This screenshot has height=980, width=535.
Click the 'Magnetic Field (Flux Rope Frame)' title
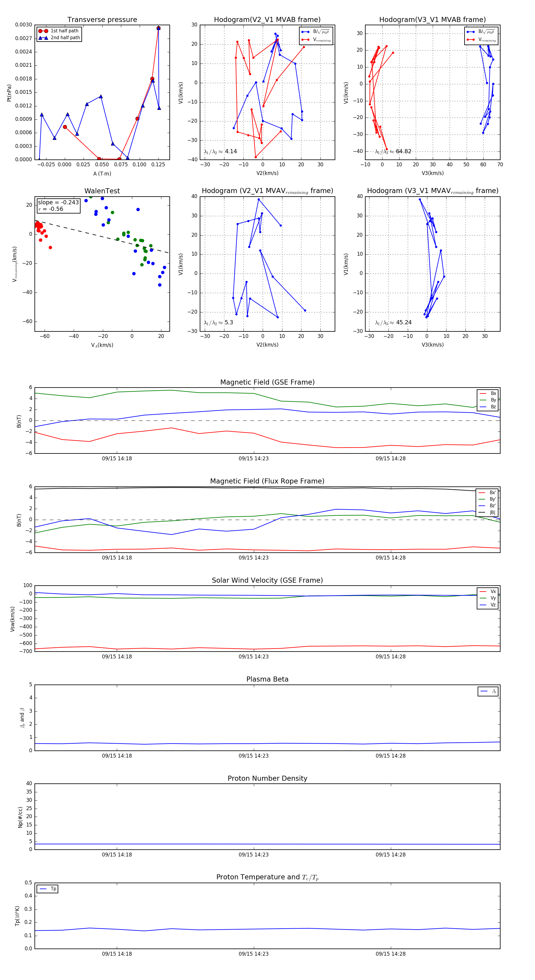pyautogui.click(x=267, y=481)
